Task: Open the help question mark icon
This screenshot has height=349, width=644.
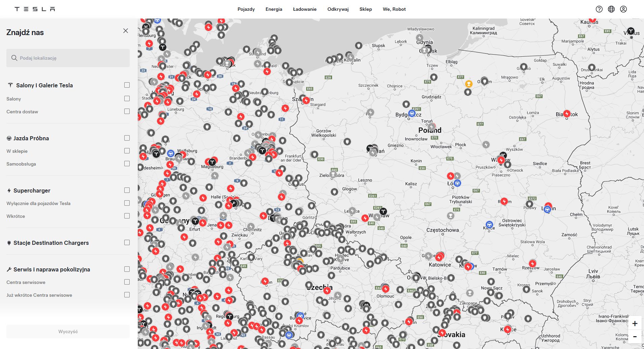Action: coord(599,9)
